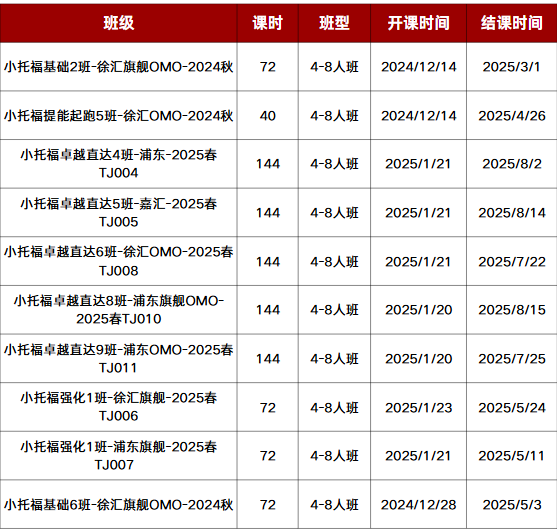Select class 小托福强化1班-徐汇旗舰 TJ006
The width and height of the screenshot is (557, 530).
click(119, 407)
